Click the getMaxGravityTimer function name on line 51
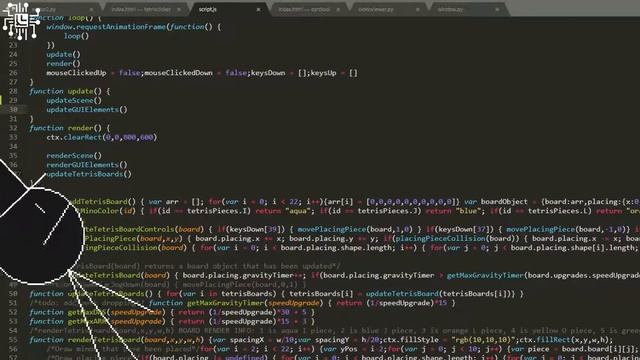The height and width of the screenshot is (360, 640). click(226, 303)
